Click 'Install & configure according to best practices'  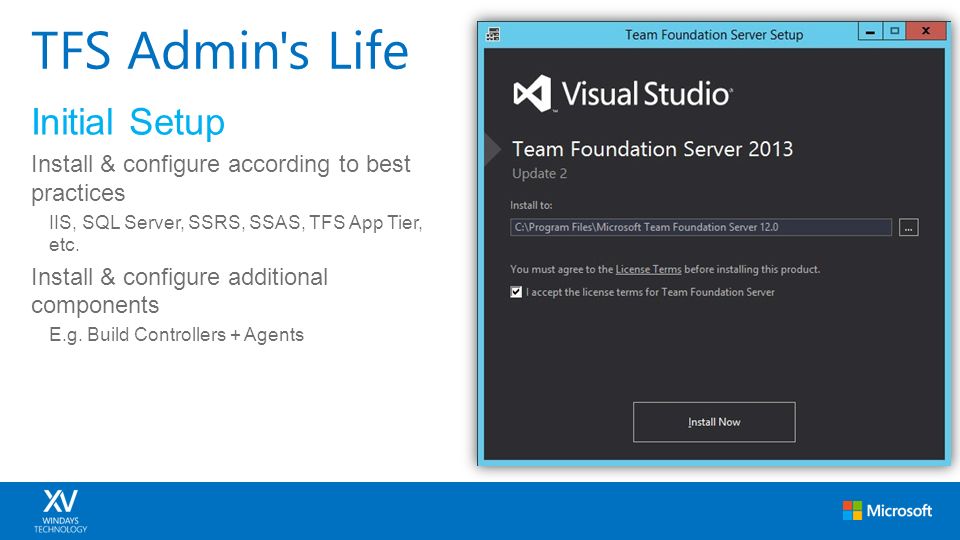(221, 178)
